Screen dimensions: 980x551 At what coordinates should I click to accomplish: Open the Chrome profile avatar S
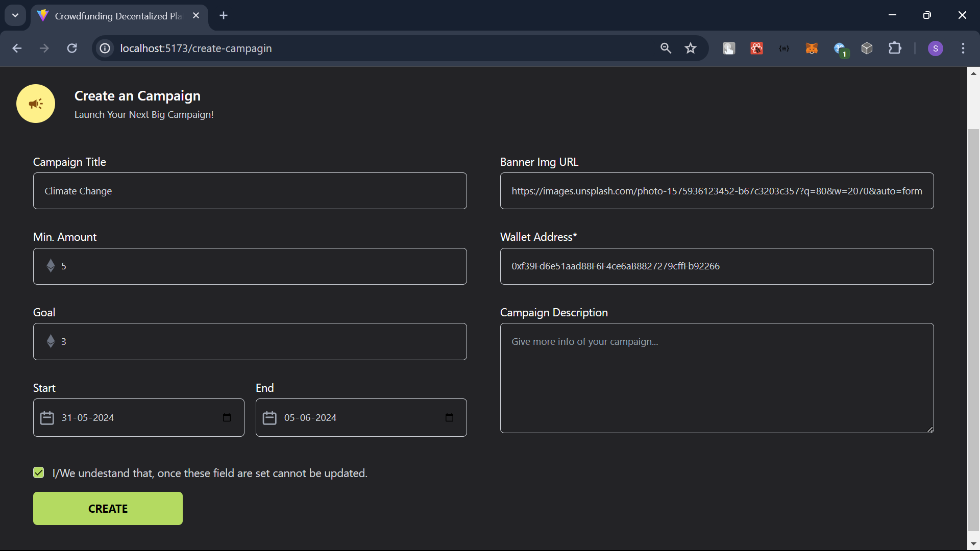point(936,48)
